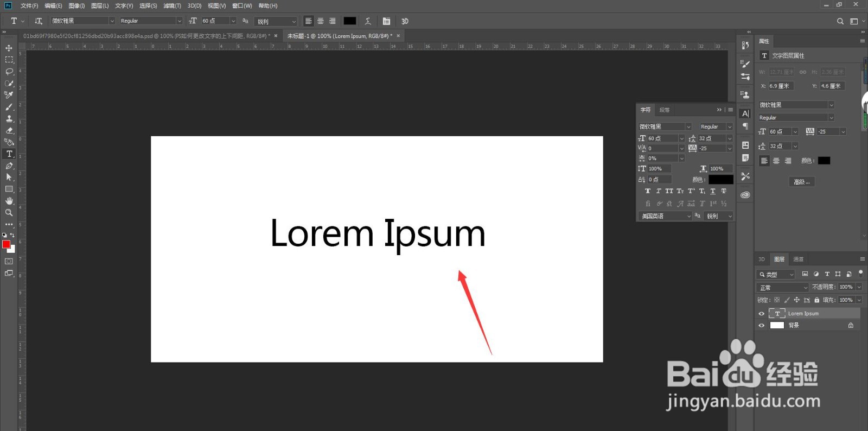The height and width of the screenshot is (431, 868).
Task: Open the 图层(L) menu
Action: [x=100, y=5]
